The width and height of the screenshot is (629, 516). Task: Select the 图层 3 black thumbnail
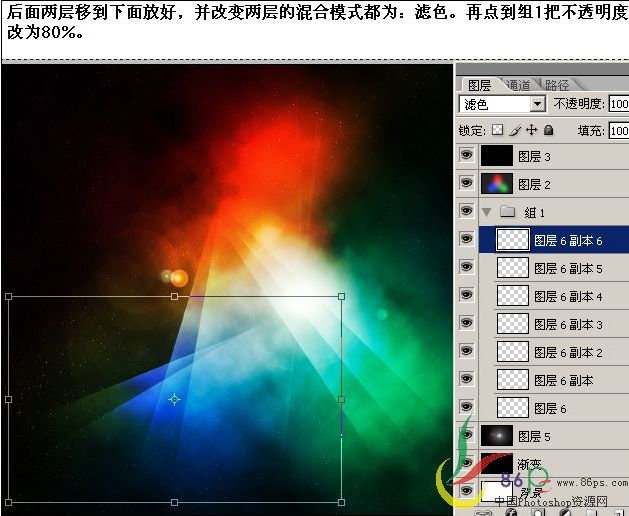click(x=497, y=156)
